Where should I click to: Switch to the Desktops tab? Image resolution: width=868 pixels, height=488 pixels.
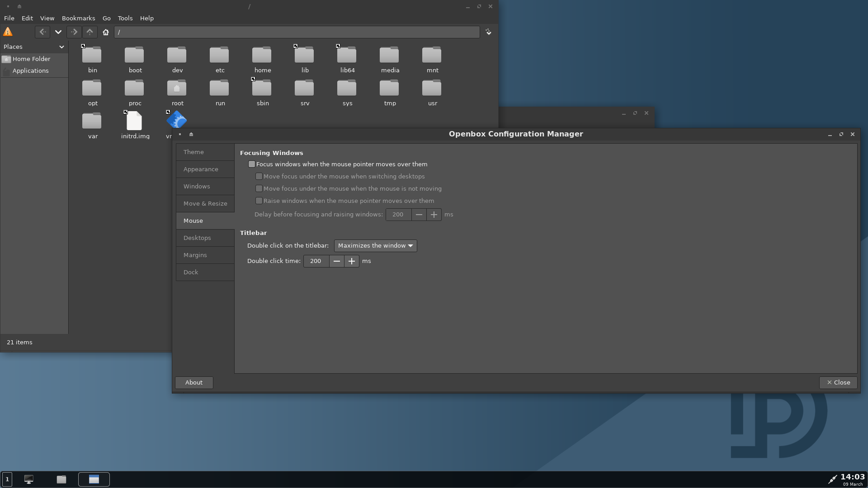[x=205, y=238]
